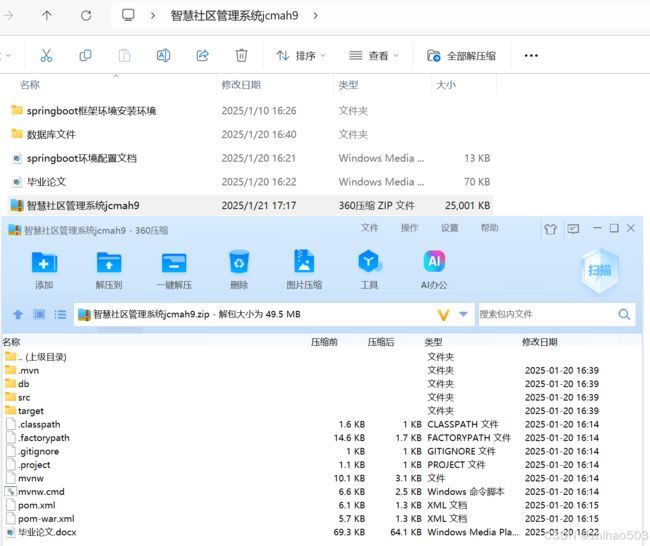Sort Explorer list by 修改日期 column

(x=241, y=85)
